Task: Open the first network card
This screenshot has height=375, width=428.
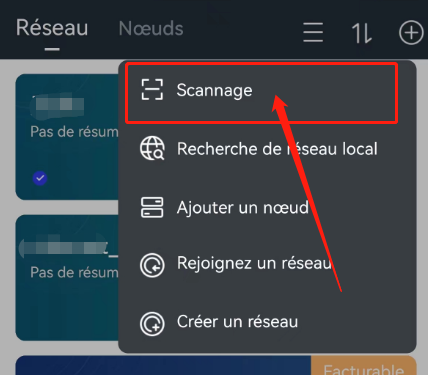Action: click(67, 137)
